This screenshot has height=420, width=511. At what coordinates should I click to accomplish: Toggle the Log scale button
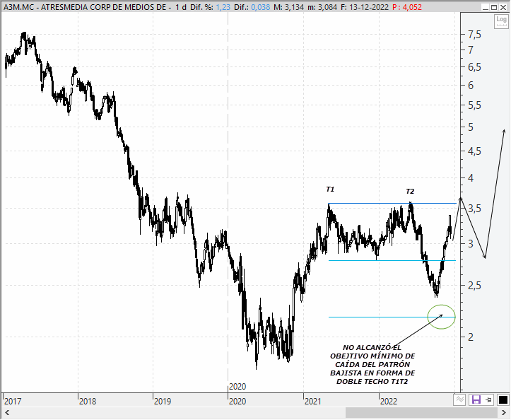click(x=501, y=21)
